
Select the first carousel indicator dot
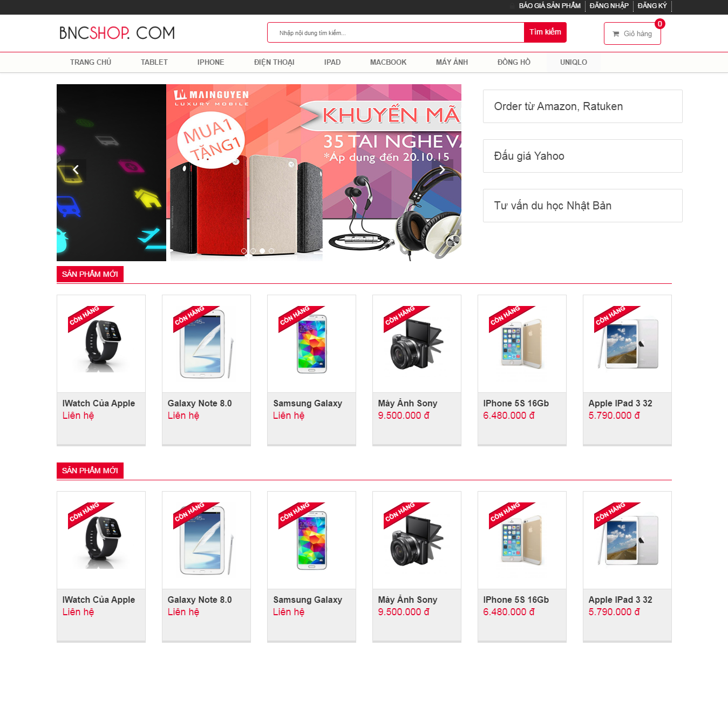[x=244, y=251]
